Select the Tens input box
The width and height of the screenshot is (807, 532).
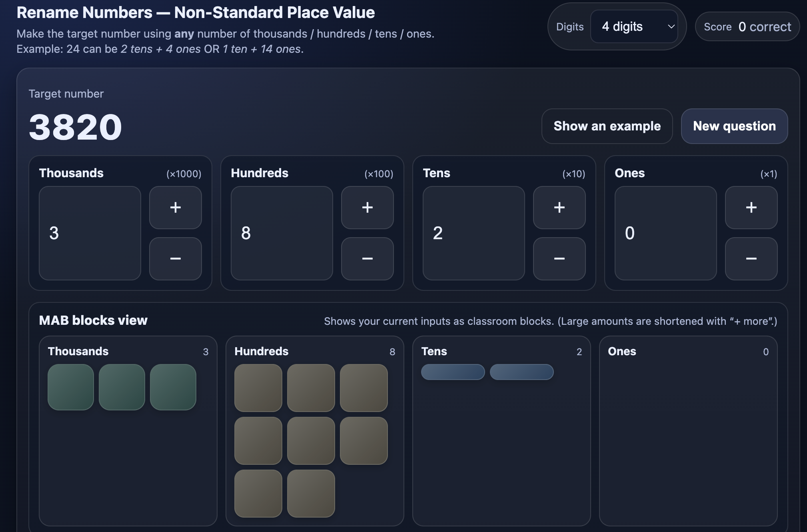pyautogui.click(x=474, y=233)
